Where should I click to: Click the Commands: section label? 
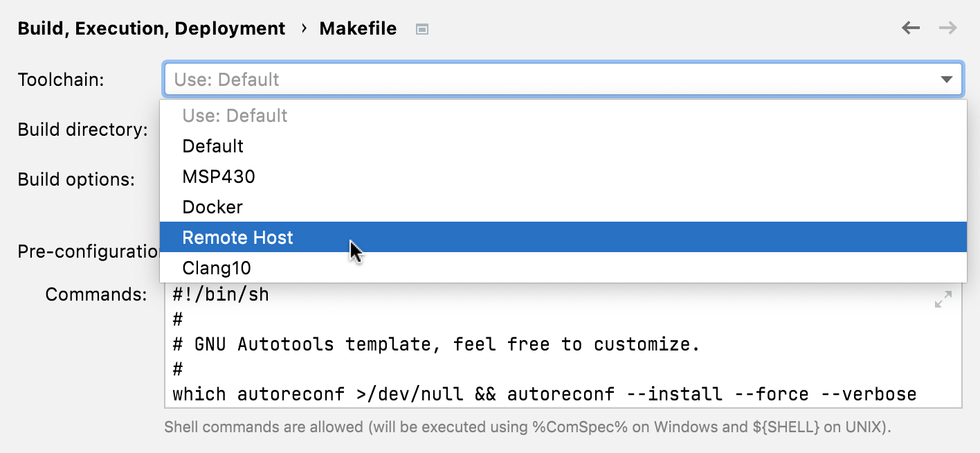pyautogui.click(x=96, y=294)
